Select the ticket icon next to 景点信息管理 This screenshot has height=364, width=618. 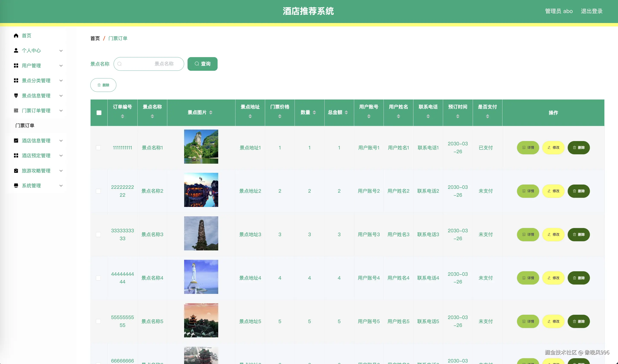[x=16, y=96]
